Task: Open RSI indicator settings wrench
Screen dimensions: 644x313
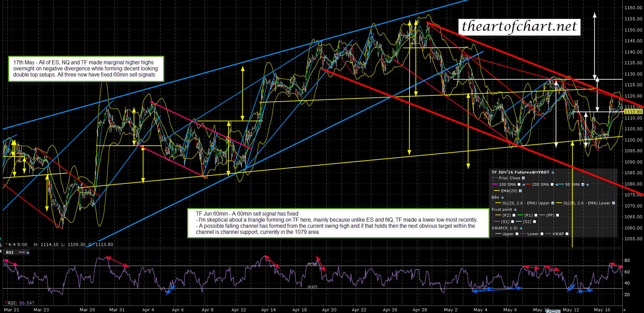Action: (27, 252)
